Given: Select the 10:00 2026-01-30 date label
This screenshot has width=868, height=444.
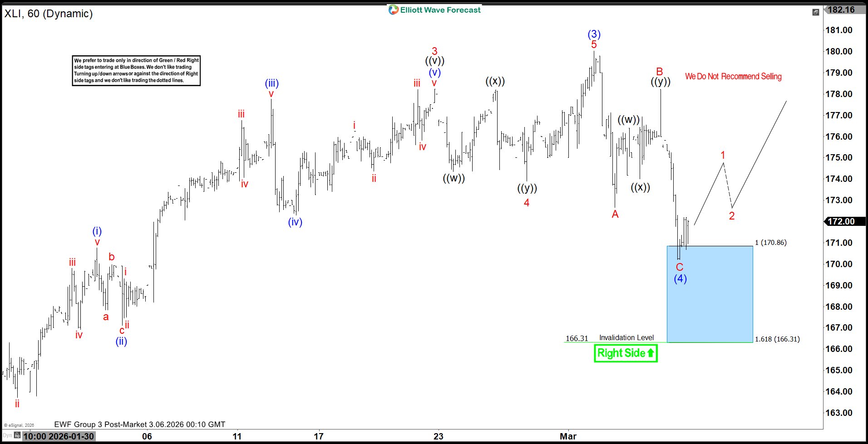Looking at the screenshot, I should [x=59, y=436].
